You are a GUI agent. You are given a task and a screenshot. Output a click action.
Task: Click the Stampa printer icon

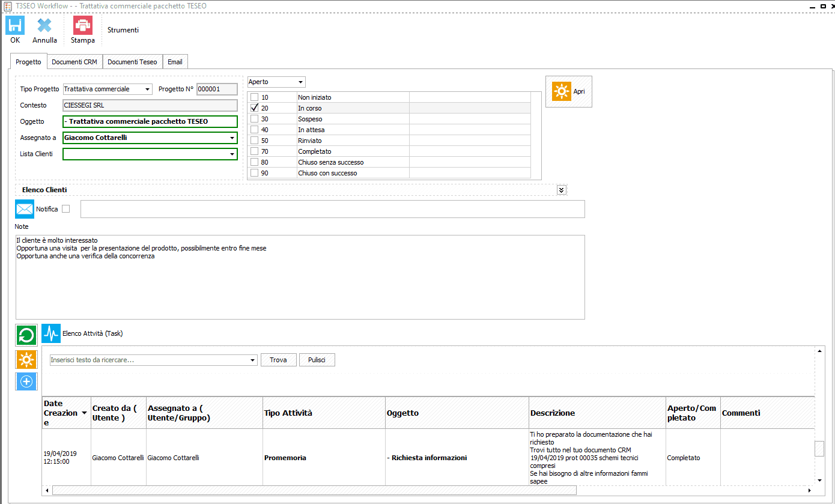tap(83, 25)
